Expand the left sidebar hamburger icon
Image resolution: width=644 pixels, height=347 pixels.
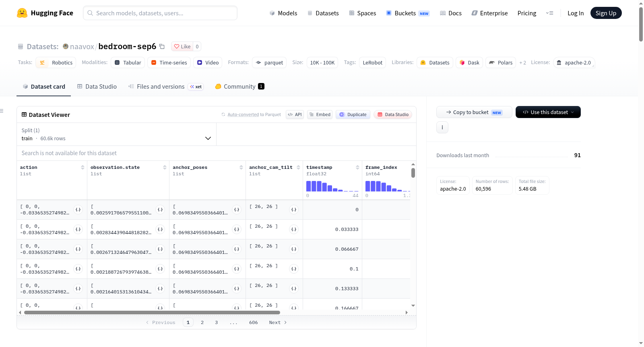[2, 111]
